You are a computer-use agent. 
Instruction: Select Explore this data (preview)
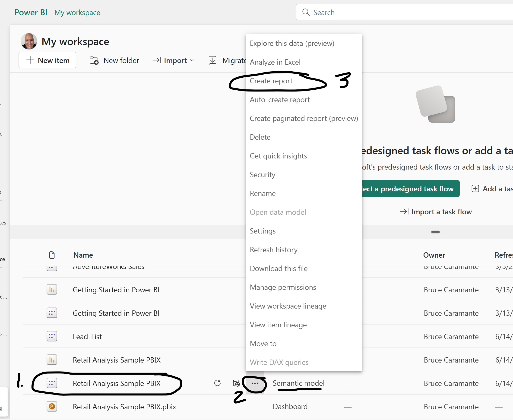pyautogui.click(x=292, y=43)
